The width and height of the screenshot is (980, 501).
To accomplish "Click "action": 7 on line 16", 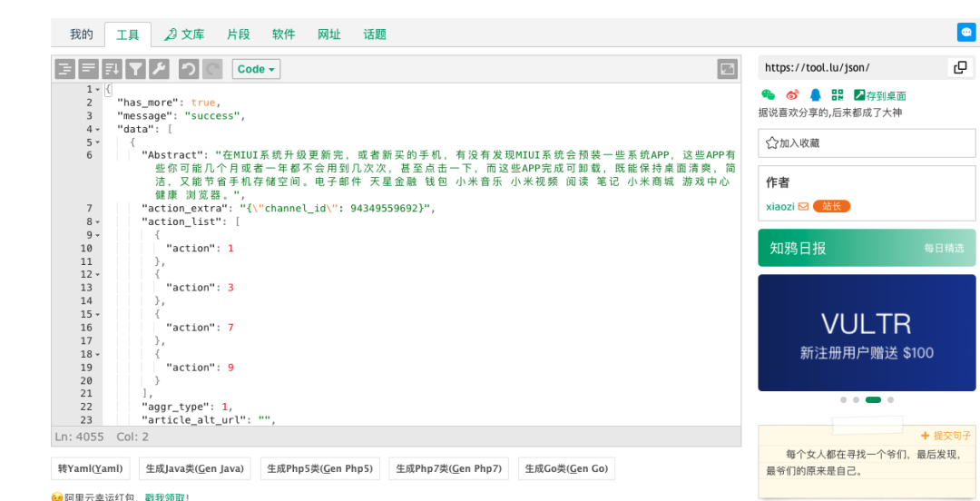I will [200, 328].
